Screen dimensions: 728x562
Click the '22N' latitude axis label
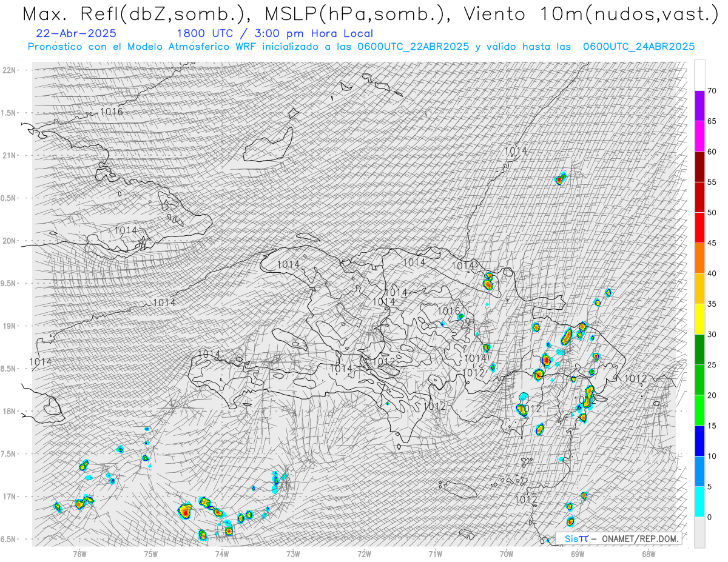[x=9, y=70]
